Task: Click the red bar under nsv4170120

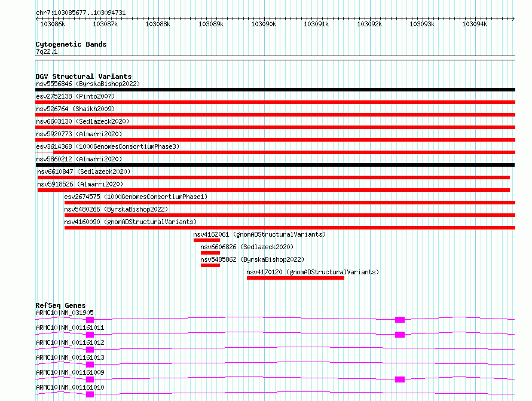Action: pos(295,278)
